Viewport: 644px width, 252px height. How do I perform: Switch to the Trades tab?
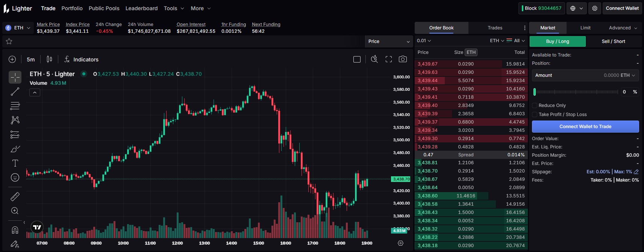495,28
